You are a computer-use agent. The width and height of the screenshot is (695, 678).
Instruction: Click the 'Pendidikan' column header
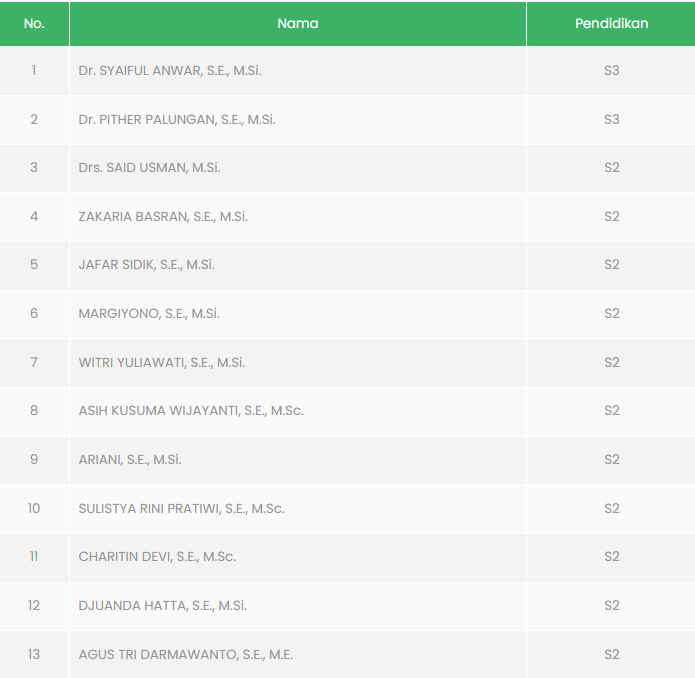click(x=611, y=23)
